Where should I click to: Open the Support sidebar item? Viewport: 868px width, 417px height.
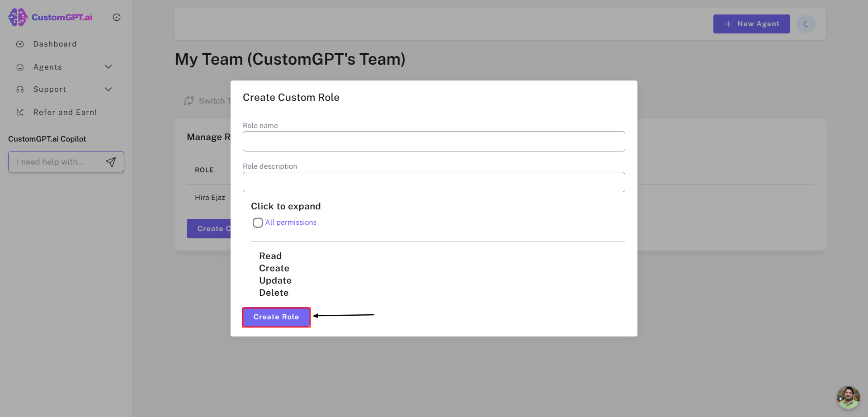point(50,90)
